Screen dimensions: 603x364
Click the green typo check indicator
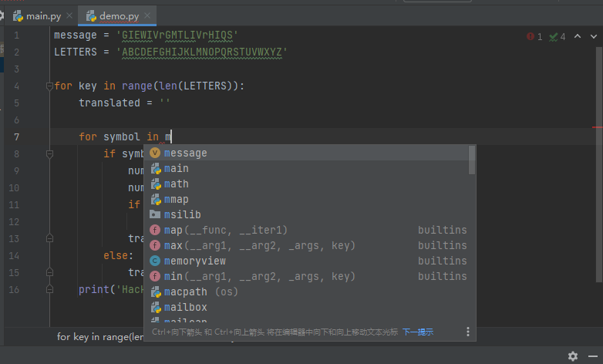pos(558,36)
